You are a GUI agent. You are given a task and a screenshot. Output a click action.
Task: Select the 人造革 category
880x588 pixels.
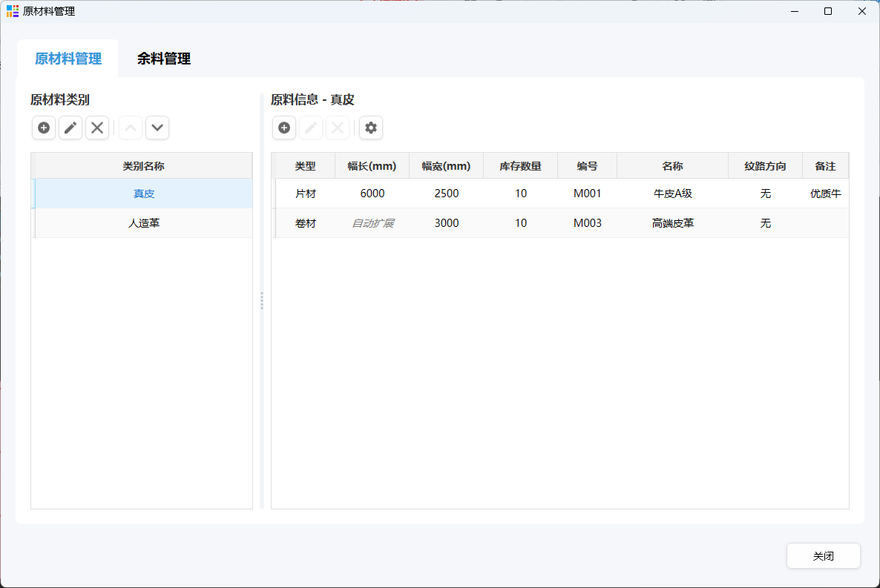pyautogui.click(x=141, y=223)
